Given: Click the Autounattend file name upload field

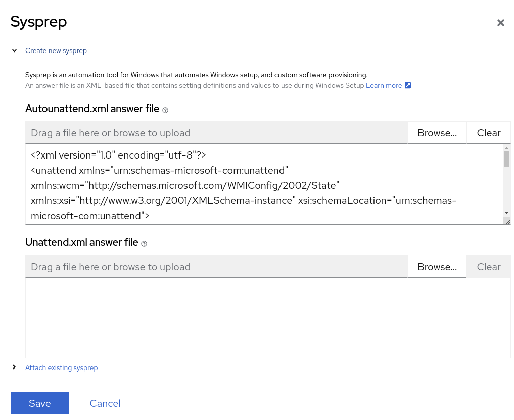Looking at the screenshot, I should tap(216, 133).
